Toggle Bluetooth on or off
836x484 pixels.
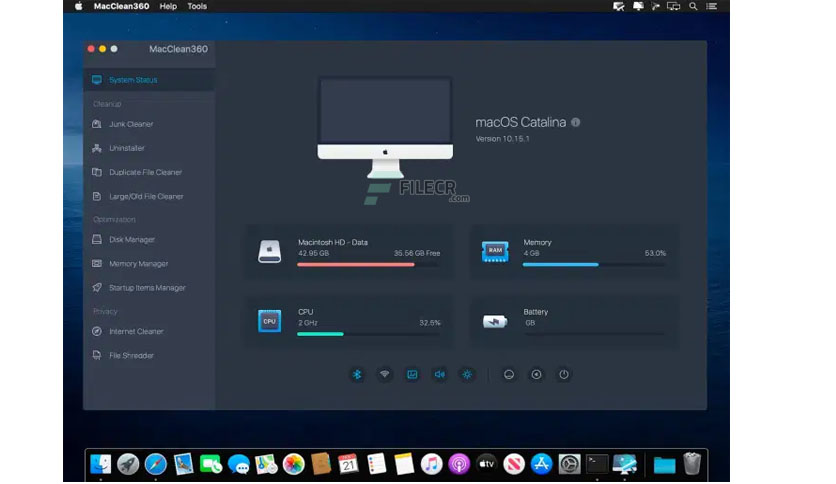click(357, 375)
